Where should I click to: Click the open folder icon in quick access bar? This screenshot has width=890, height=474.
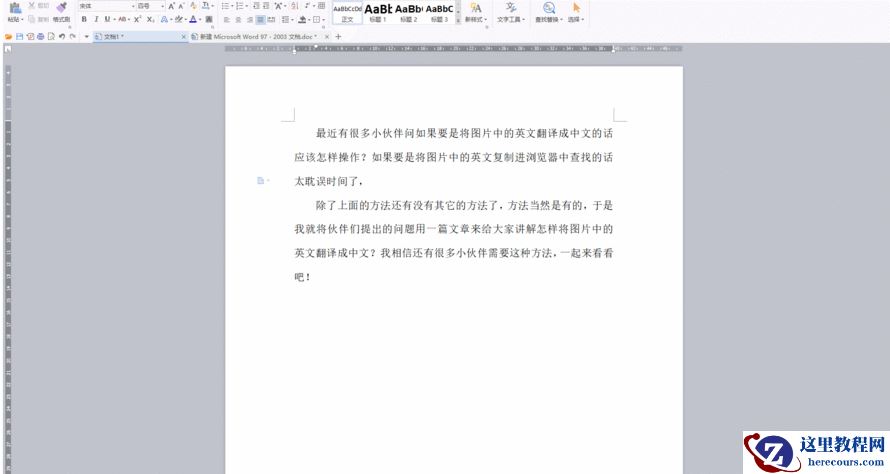click(9, 36)
